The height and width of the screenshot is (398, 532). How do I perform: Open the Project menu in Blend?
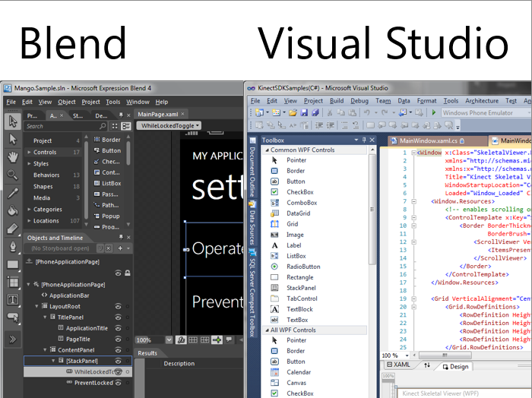[x=90, y=102]
